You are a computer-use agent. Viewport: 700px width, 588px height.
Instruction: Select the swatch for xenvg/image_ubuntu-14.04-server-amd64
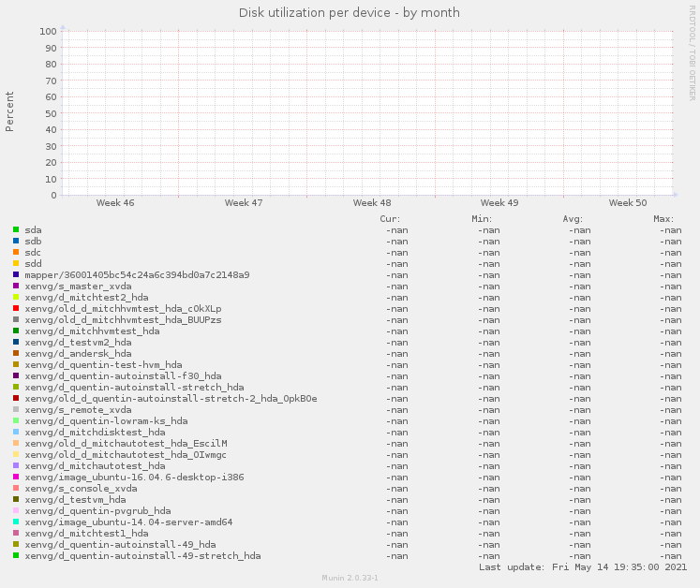point(16,522)
